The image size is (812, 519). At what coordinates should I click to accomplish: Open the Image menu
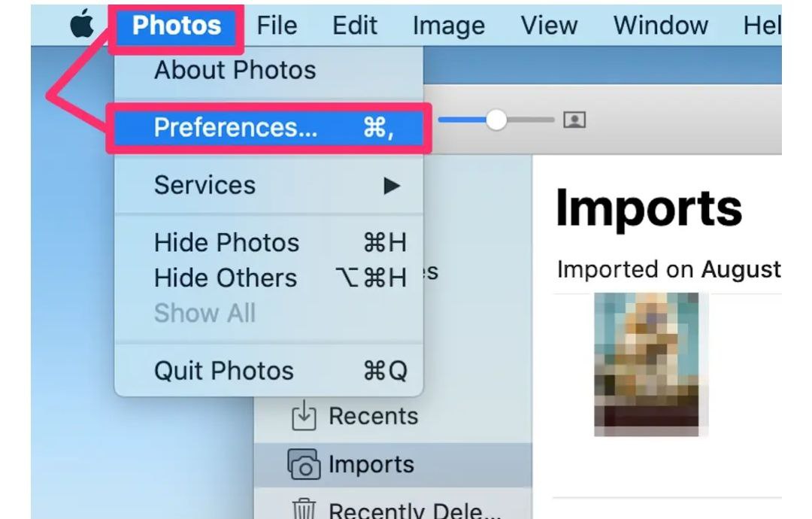click(x=449, y=26)
